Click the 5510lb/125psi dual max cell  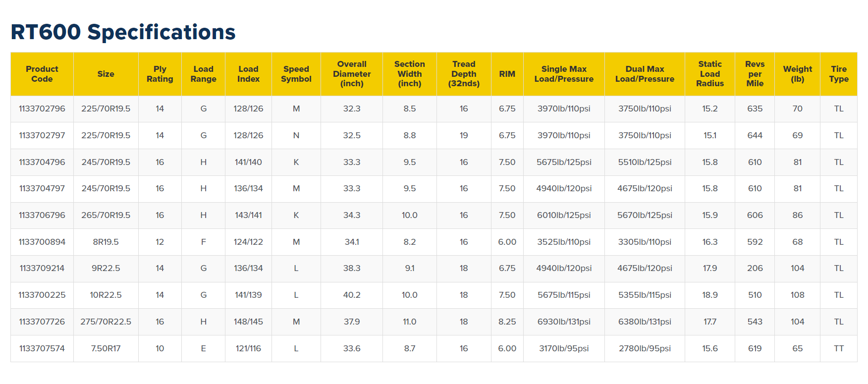click(645, 162)
